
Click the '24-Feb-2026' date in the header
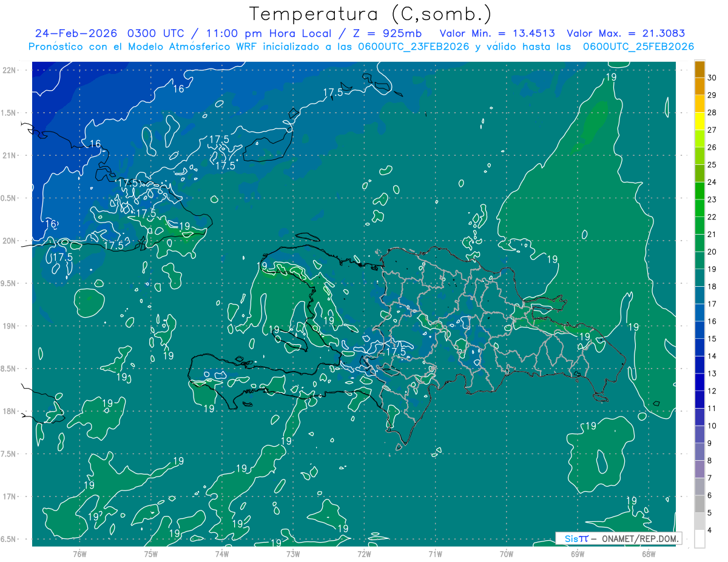76,33
